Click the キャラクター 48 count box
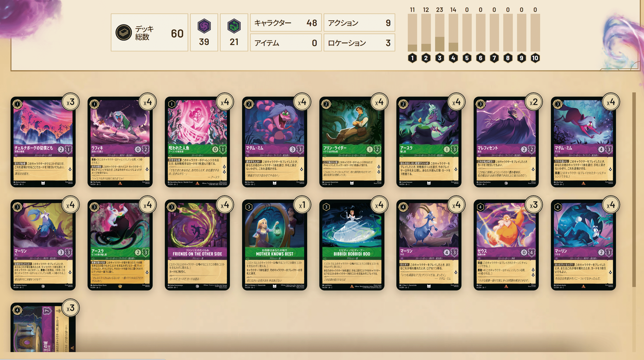The width and height of the screenshot is (644, 360). [286, 23]
